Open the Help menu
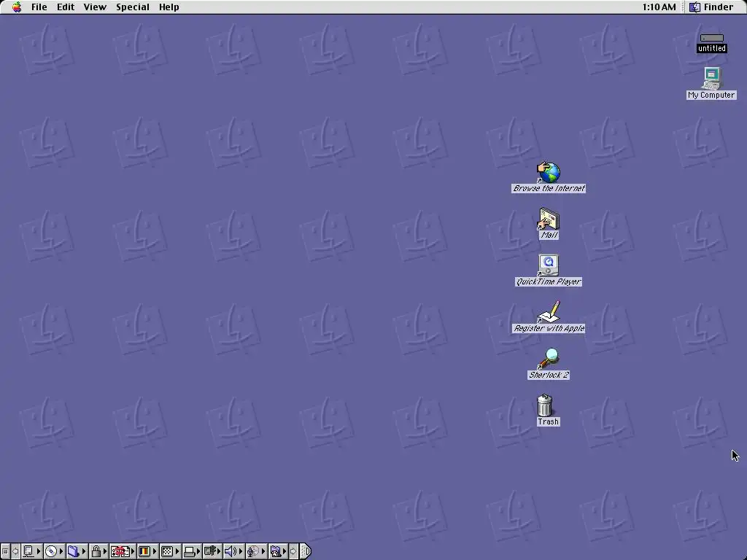 tap(169, 7)
